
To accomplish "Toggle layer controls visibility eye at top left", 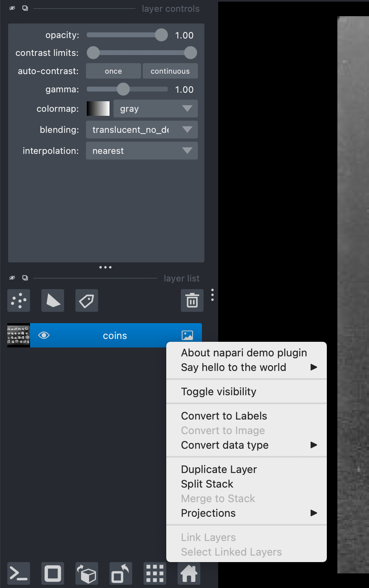I will (12, 8).
